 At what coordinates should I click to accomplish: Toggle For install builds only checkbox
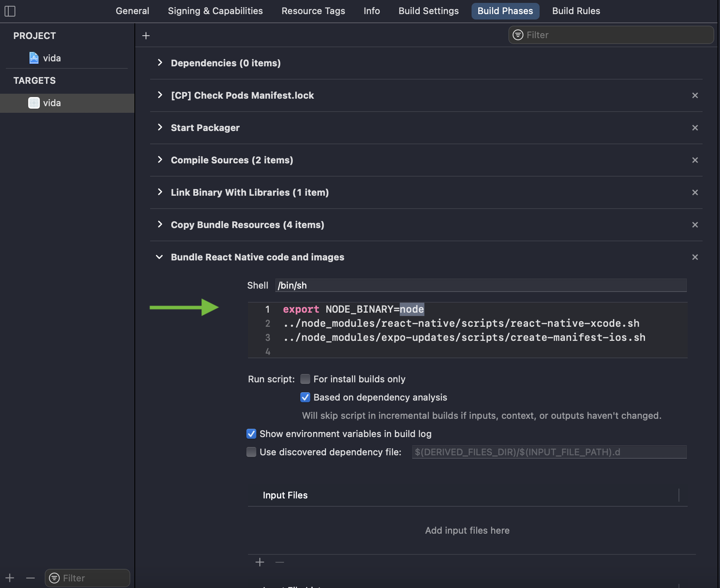pos(305,379)
